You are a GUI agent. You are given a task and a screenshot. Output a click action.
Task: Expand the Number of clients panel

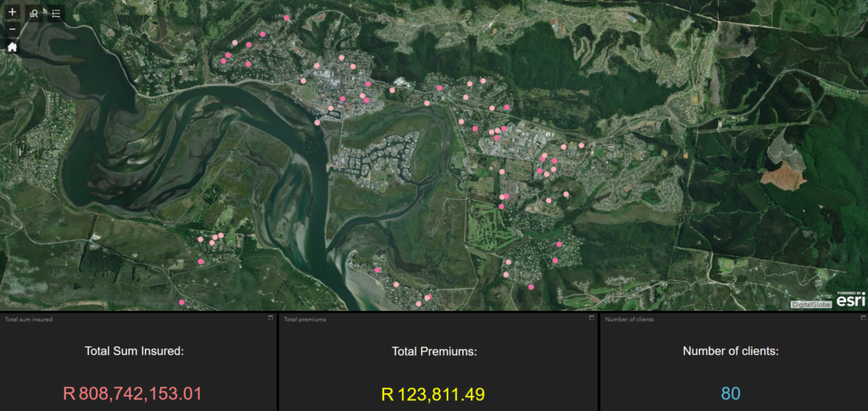860,319
